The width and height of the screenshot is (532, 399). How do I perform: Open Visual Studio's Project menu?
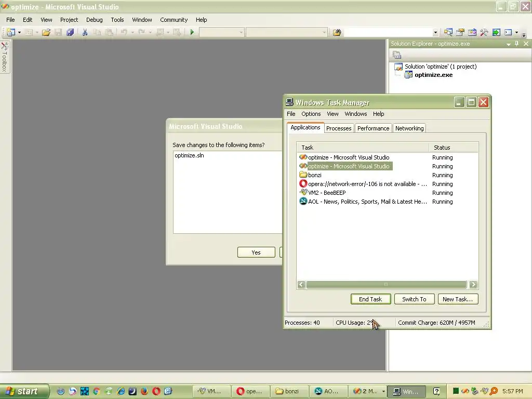(x=69, y=20)
